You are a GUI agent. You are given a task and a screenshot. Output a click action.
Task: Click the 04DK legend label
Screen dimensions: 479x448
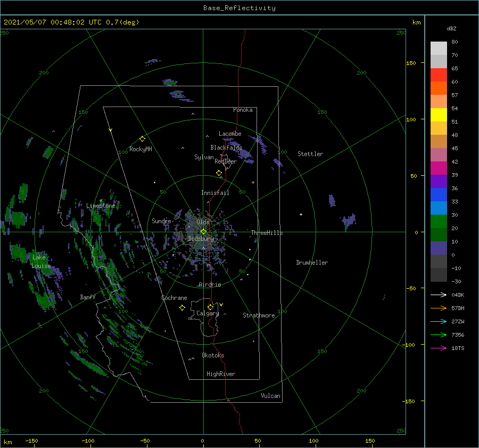pos(458,295)
